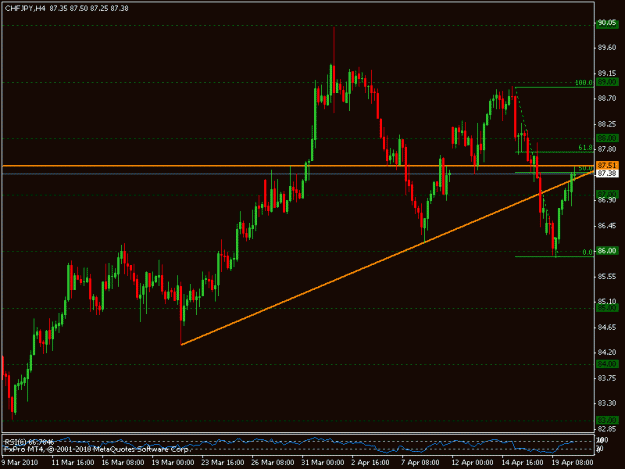Click the 83.75 price axis label

pos(607,378)
